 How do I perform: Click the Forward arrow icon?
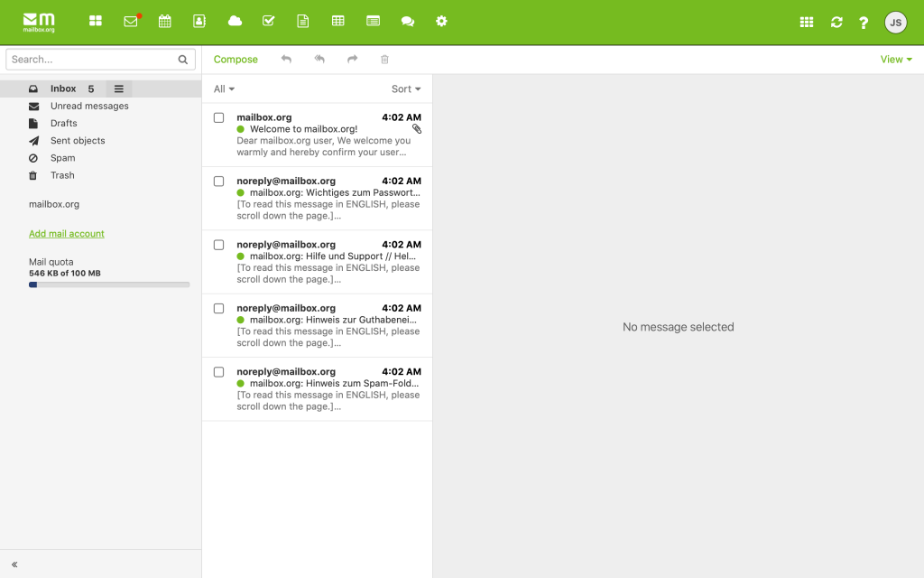353,59
